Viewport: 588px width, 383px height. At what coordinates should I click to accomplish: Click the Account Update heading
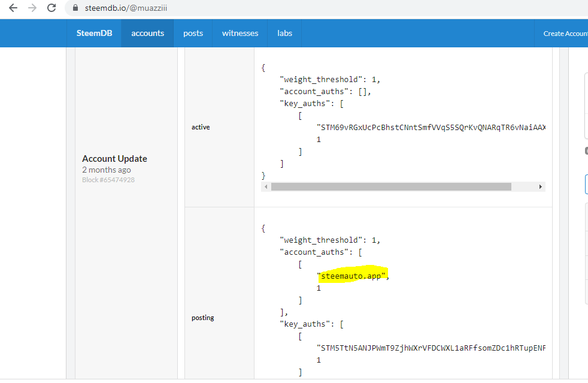(114, 158)
